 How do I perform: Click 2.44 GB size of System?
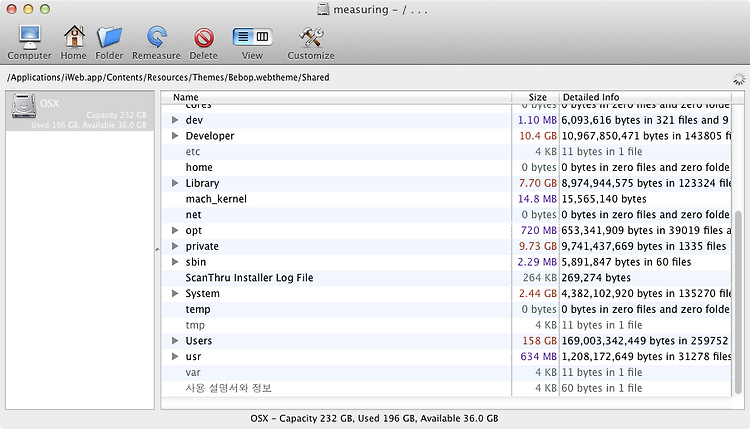[538, 294]
